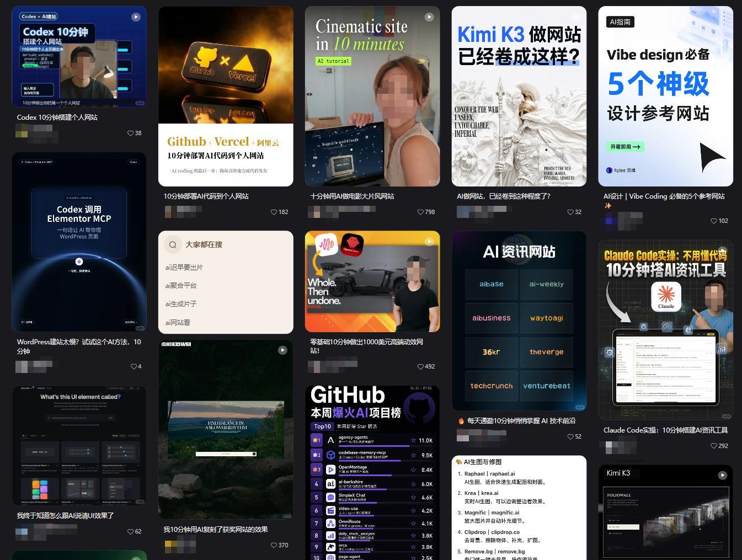742x560 pixels.
Task: Open title '我10分钟用AI复刻了获奖网站的效果'
Action: point(216,530)
